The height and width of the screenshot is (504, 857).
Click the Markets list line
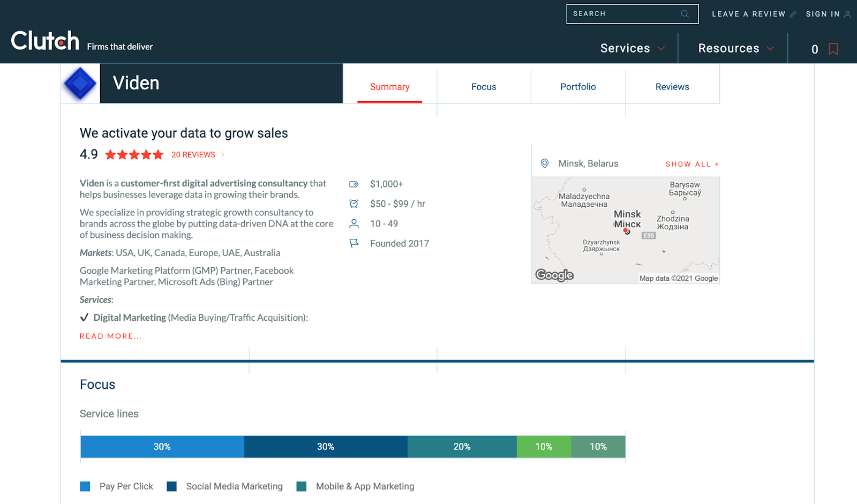coord(180,253)
